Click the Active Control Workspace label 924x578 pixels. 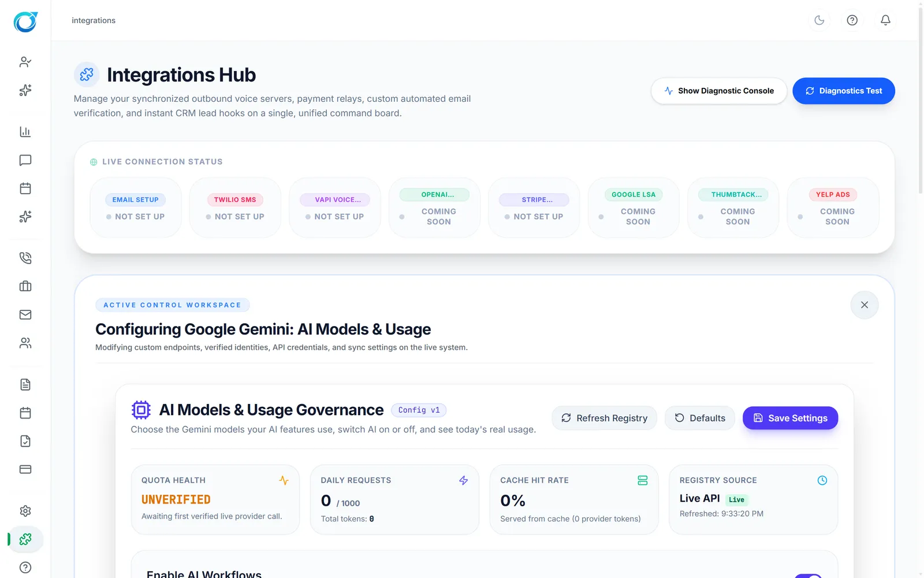click(172, 305)
